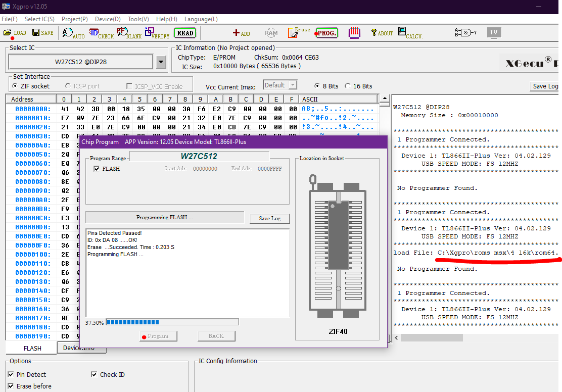The width and height of the screenshot is (562, 392).
Task: Select the 16 Bits radio button
Action: (348, 86)
